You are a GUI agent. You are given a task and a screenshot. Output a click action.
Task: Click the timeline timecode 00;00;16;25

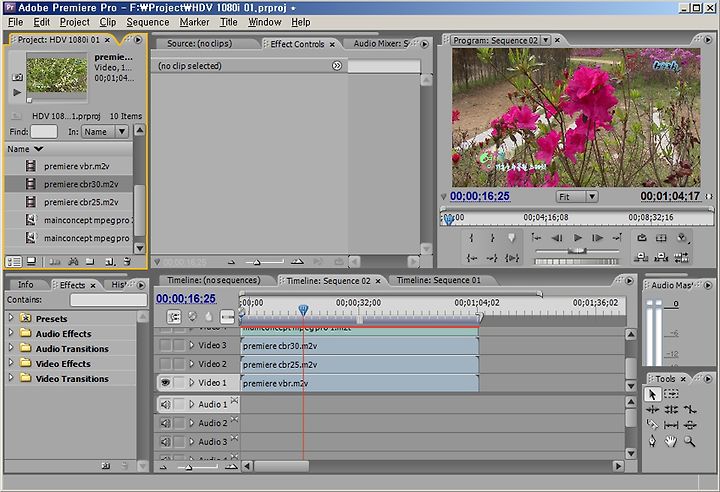coord(186,299)
